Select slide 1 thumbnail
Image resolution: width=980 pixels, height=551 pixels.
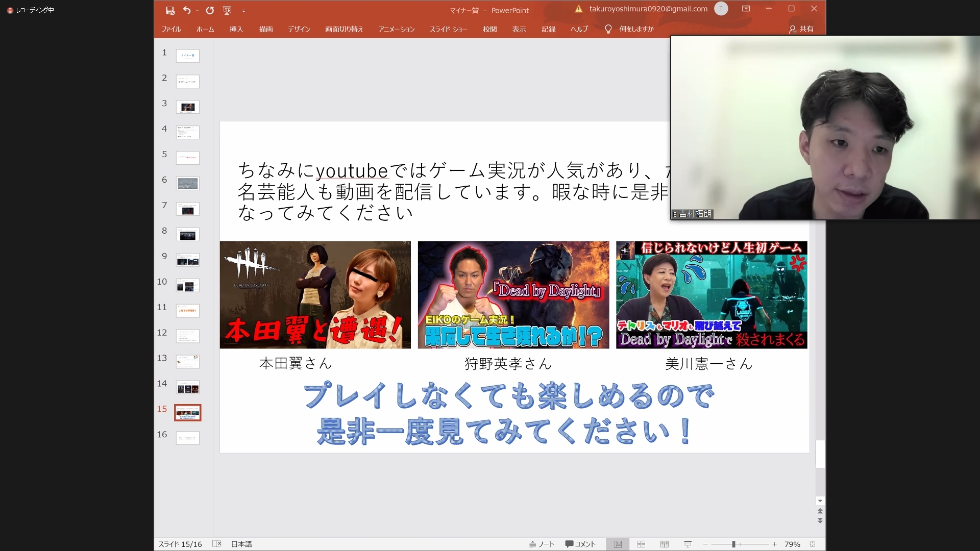(187, 56)
